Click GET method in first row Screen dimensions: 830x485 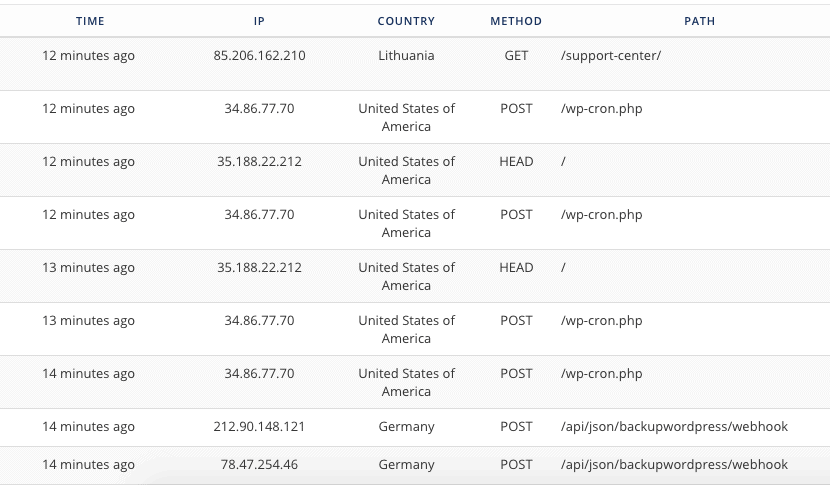(x=516, y=56)
